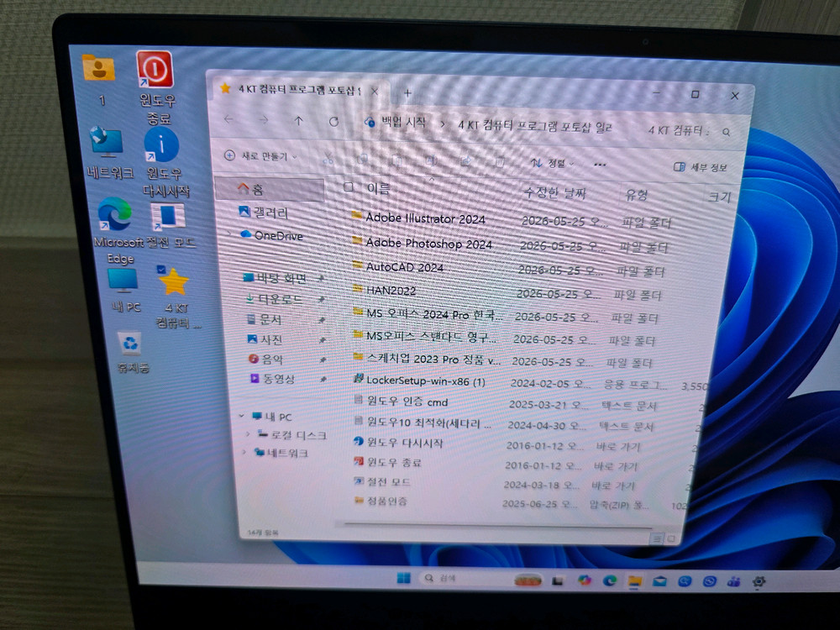Collapse the 내 PC tree node
This screenshot has width=840, height=630.
pos(242,415)
